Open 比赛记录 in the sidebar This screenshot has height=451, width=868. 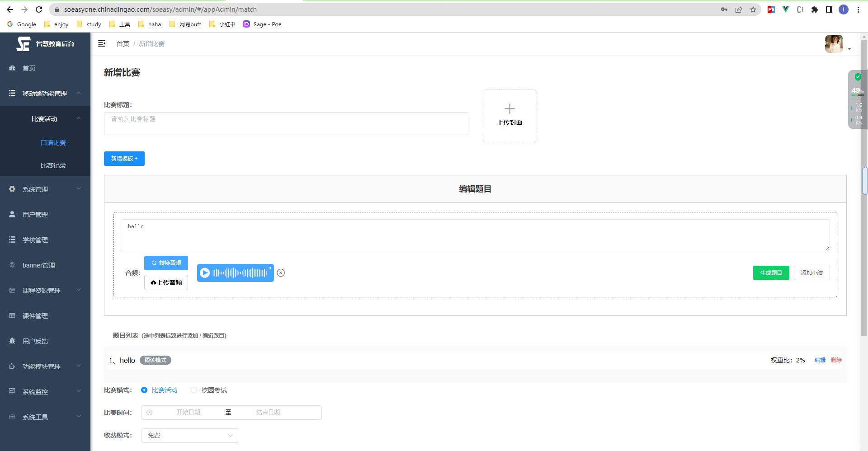53,165
